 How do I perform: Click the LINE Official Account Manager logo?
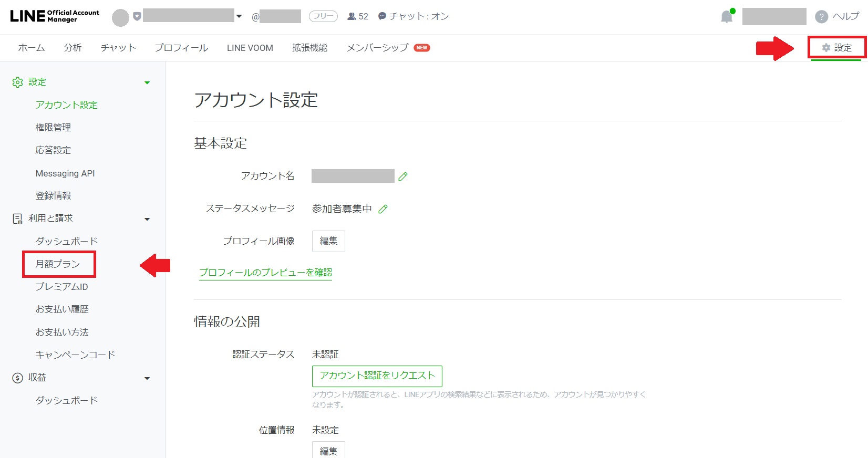pyautogui.click(x=54, y=16)
